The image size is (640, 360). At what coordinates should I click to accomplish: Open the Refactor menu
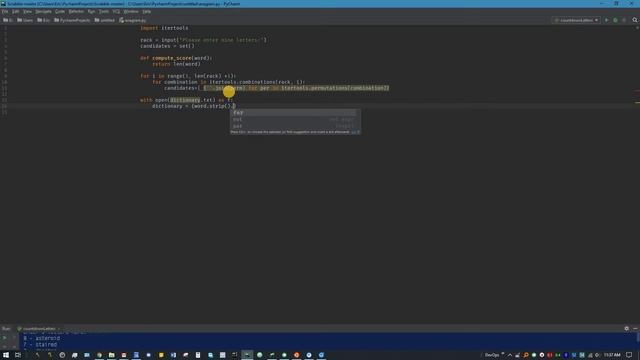pyautogui.click(x=76, y=11)
